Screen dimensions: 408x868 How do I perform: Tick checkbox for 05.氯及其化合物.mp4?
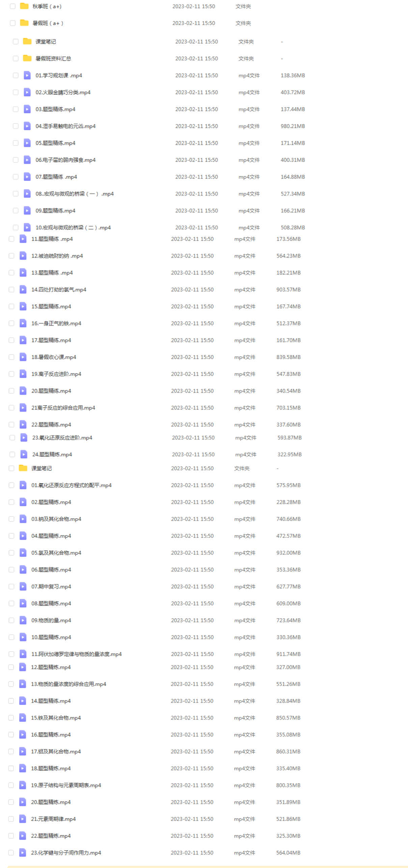point(11,552)
